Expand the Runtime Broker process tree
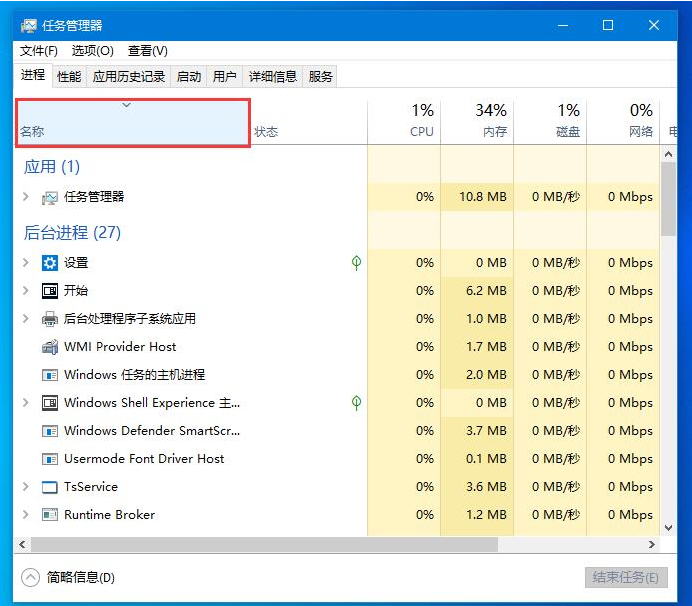692x606 pixels. click(26, 515)
